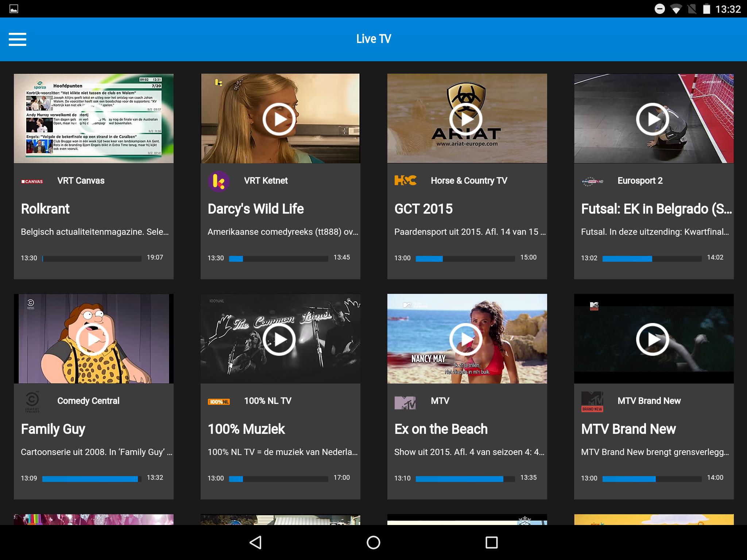Screen dimensions: 747x560
Task: Click the Eurosport 2 Futsal progress bar
Action: point(652,258)
